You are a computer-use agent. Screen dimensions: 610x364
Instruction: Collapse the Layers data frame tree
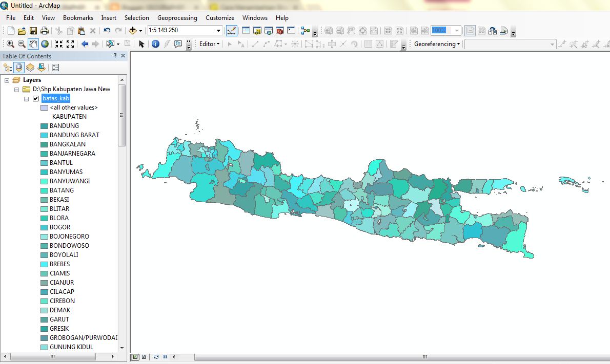click(7, 80)
